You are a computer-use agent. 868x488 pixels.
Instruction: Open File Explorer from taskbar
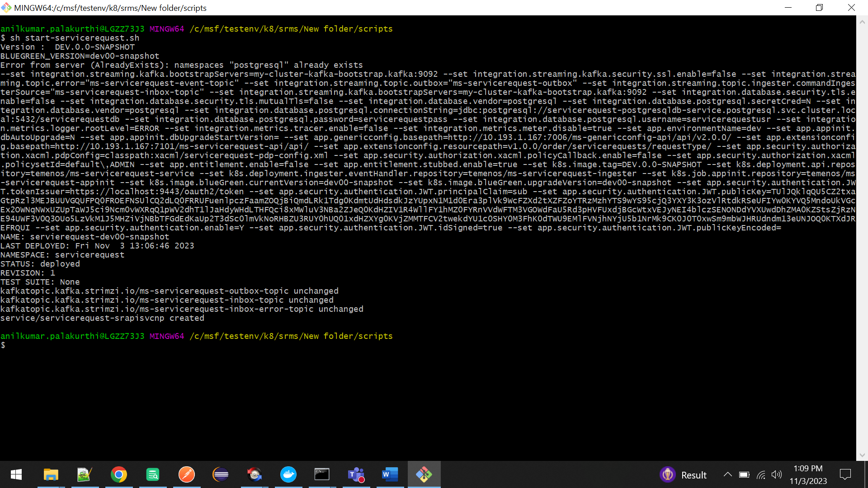tap(51, 474)
